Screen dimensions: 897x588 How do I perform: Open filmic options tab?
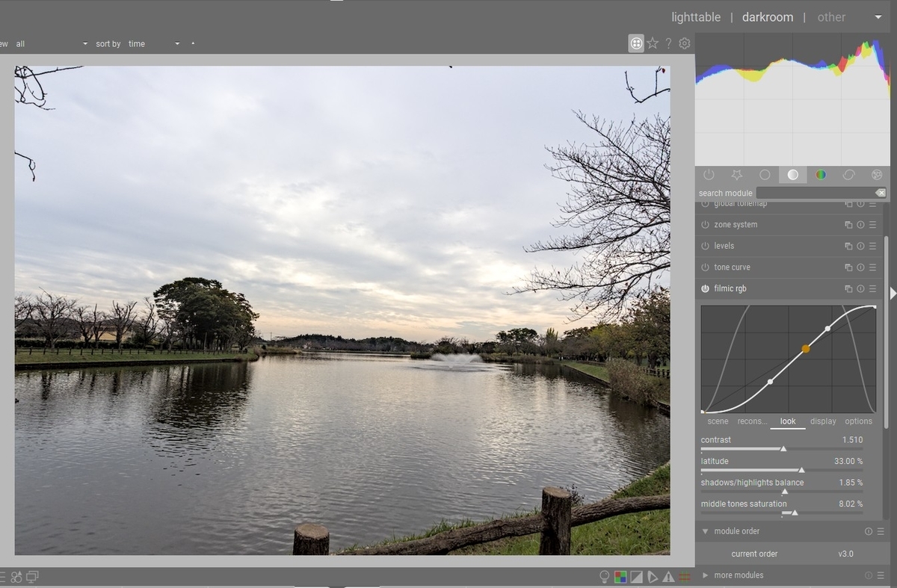pos(858,421)
